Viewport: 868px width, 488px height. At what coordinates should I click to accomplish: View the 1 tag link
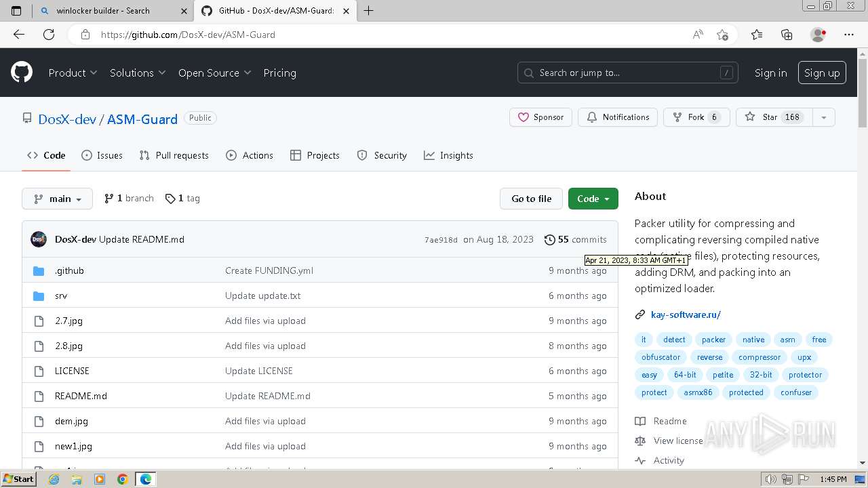pyautogui.click(x=182, y=199)
